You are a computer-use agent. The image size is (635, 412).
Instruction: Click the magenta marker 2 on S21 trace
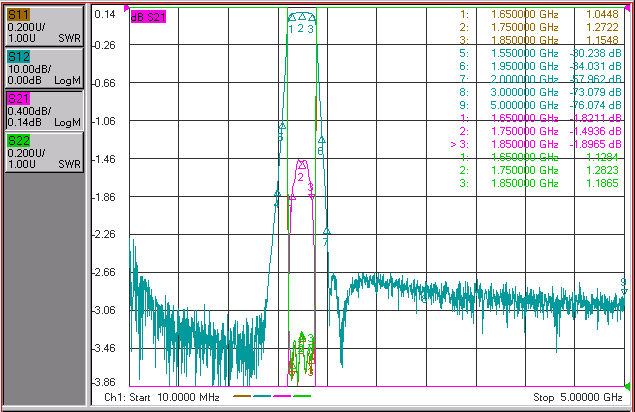[x=301, y=164]
